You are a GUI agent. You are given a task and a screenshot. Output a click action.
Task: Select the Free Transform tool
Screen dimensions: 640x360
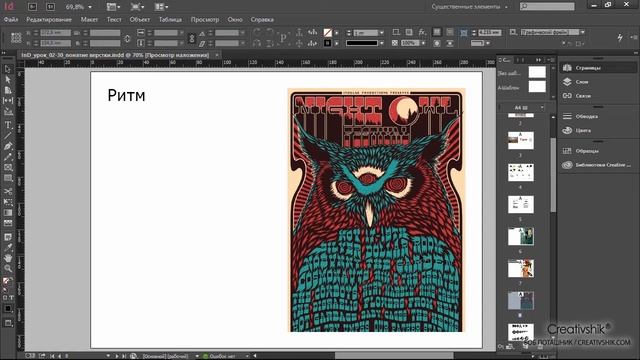[8, 202]
